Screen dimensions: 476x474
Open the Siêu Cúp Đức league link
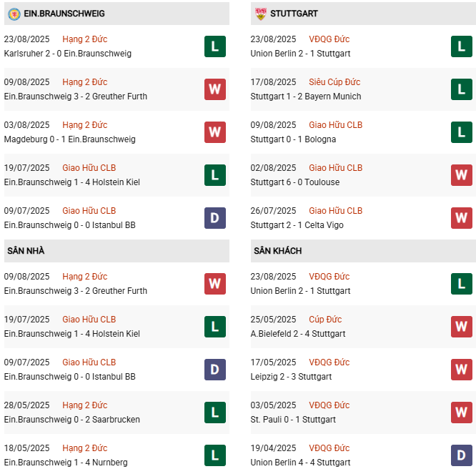point(334,82)
